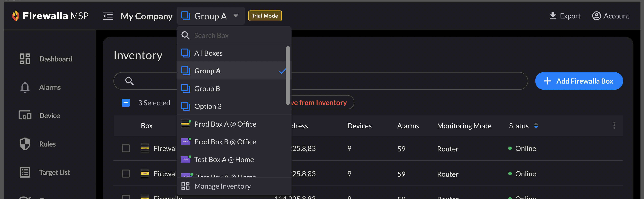The image size is (644, 199).
Task: Click the Option 3 group icon
Action: [x=185, y=106]
